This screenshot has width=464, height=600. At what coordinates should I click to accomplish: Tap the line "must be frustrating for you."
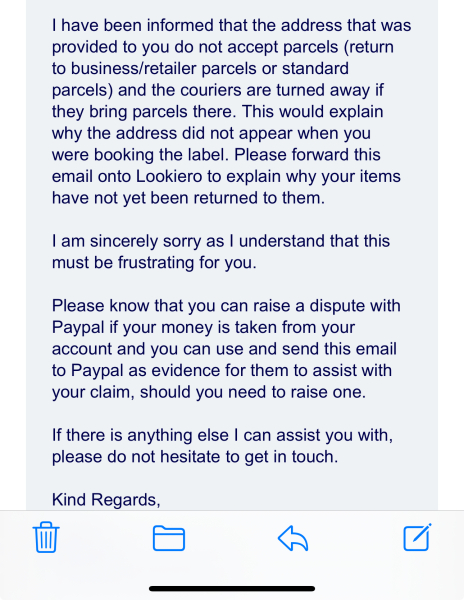point(154,263)
